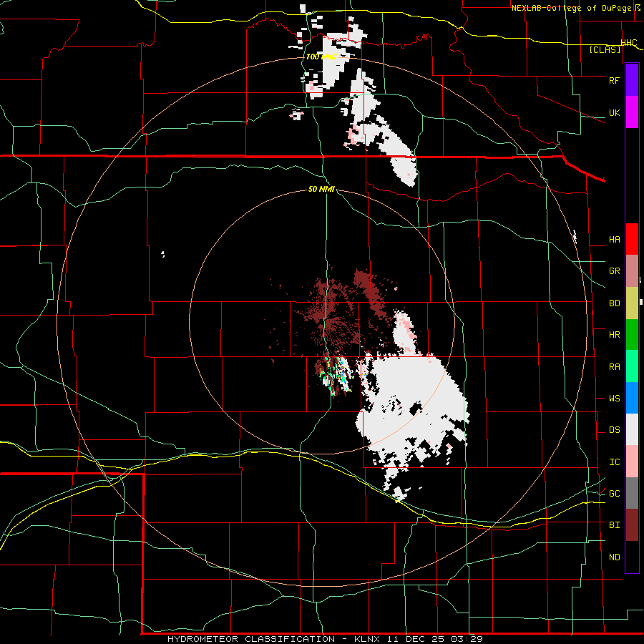The height and width of the screenshot is (644, 644).
Task: Select the light pink IC legend swatch
Action: 632,462
